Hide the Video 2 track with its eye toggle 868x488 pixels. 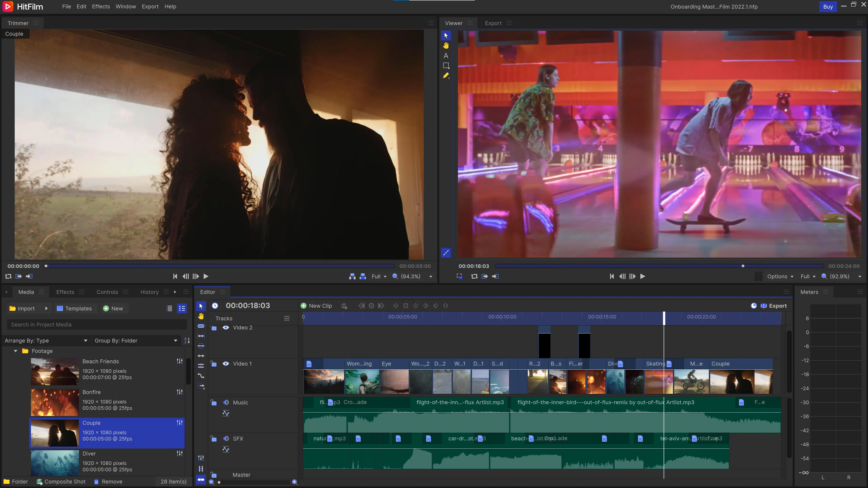226,327
